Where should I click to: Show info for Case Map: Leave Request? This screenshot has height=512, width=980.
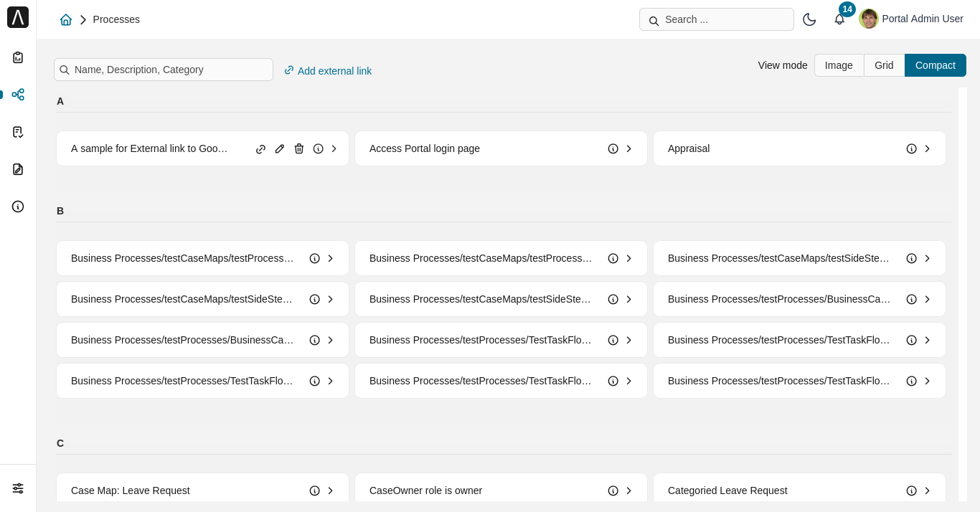pyautogui.click(x=315, y=490)
